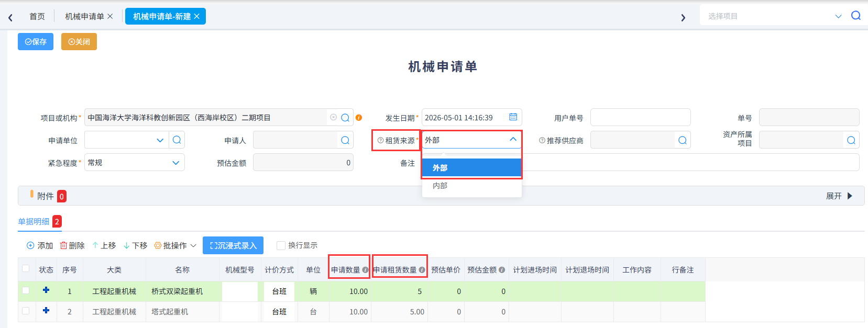The height and width of the screenshot is (328, 868).
Task: Choose 内部 from the dropdown list
Action: [x=472, y=186]
